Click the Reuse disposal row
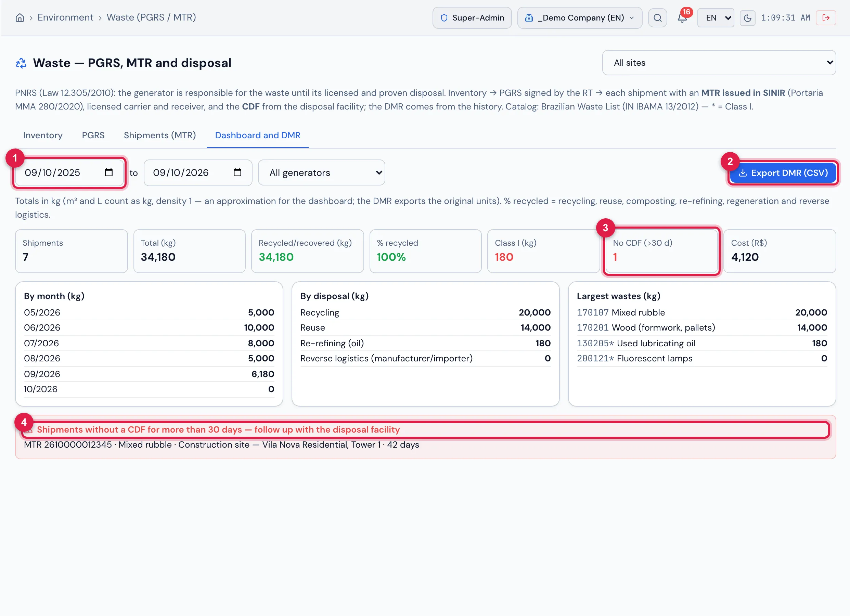This screenshot has width=850, height=616. point(425,328)
